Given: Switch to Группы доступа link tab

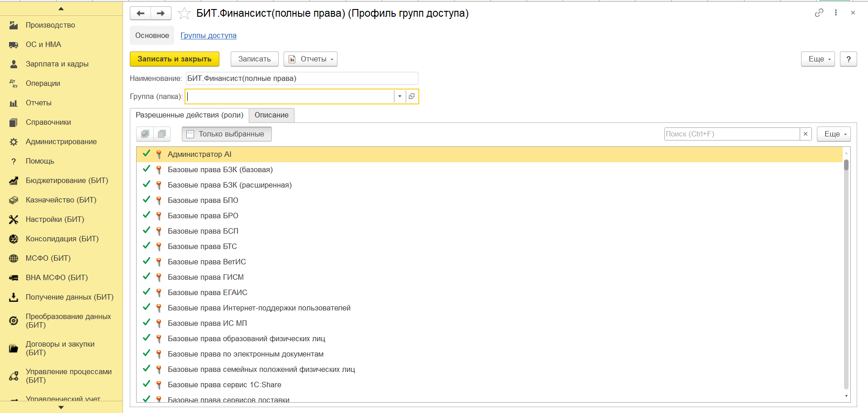Looking at the screenshot, I should [209, 36].
